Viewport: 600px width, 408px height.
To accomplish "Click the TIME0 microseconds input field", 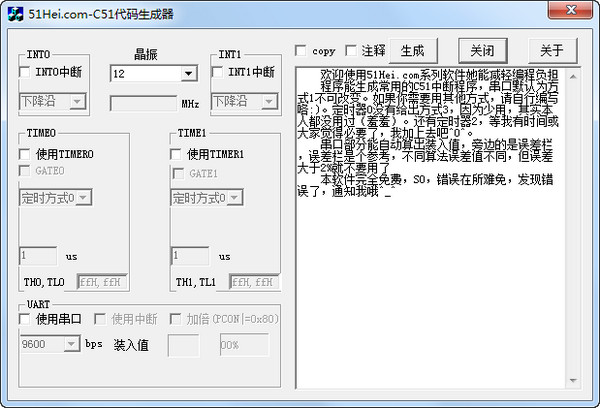I will (x=38, y=256).
